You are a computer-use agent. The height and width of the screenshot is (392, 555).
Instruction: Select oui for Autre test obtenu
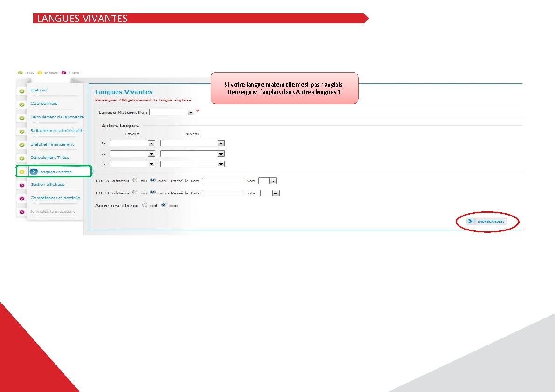145,205
